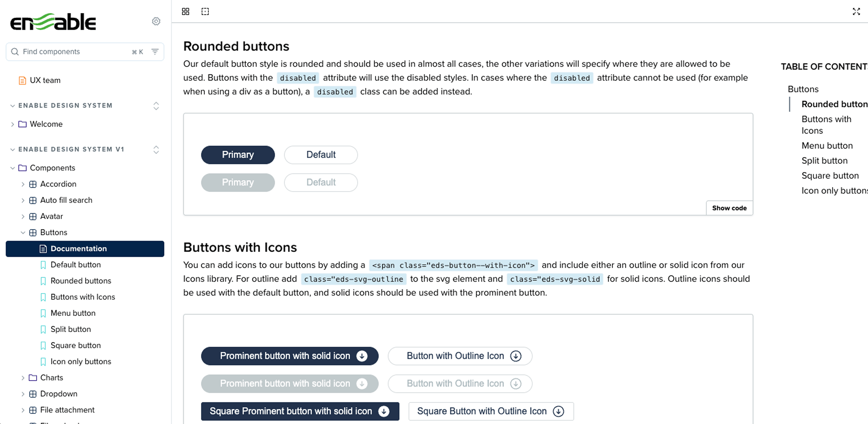
Task: Collapse the Buttons component chevron
Action: [x=23, y=233]
